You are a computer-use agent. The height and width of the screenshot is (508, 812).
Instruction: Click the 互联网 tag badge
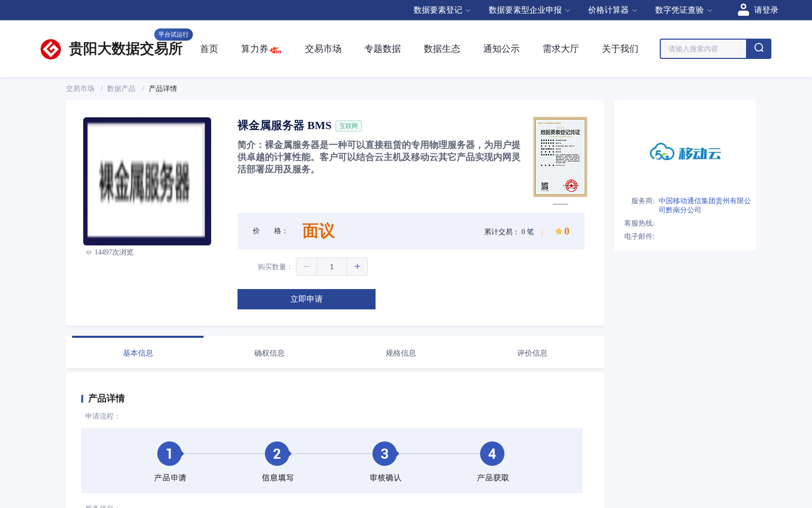(349, 126)
